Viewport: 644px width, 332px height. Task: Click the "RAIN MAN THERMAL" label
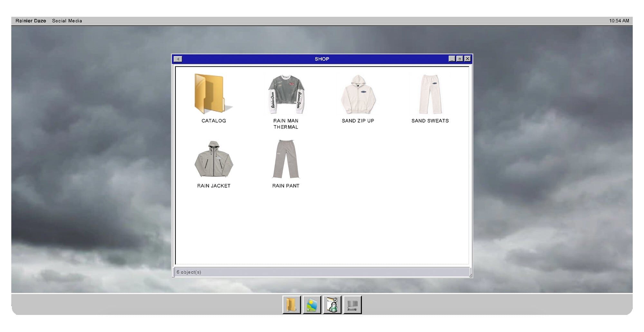(x=286, y=124)
